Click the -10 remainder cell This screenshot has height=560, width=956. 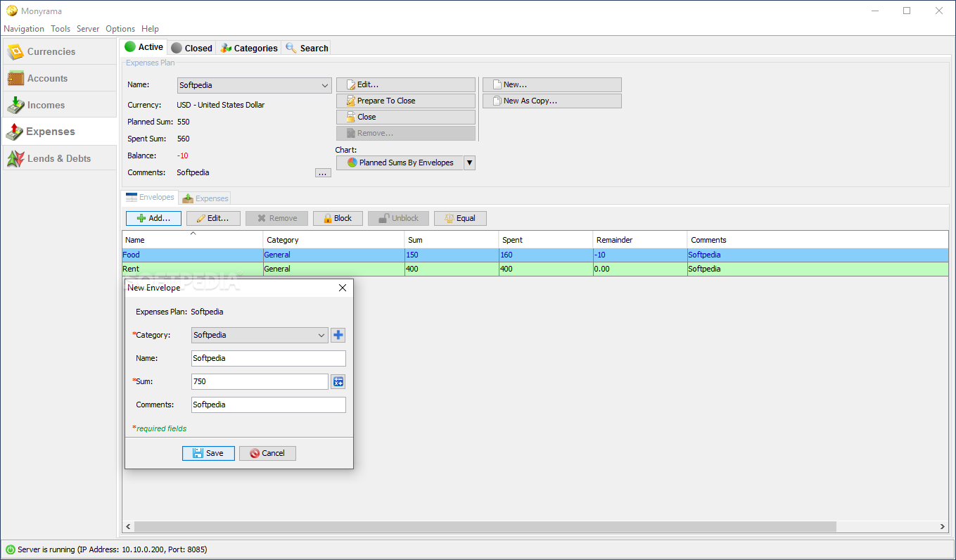click(640, 255)
